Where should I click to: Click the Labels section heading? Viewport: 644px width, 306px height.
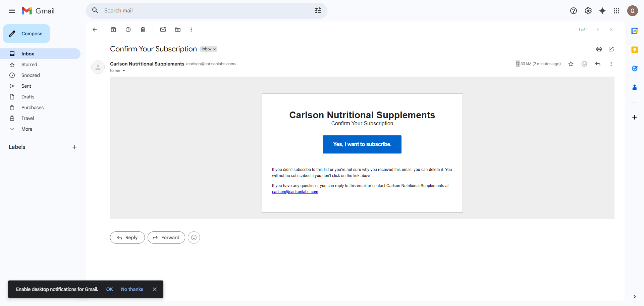tap(17, 147)
